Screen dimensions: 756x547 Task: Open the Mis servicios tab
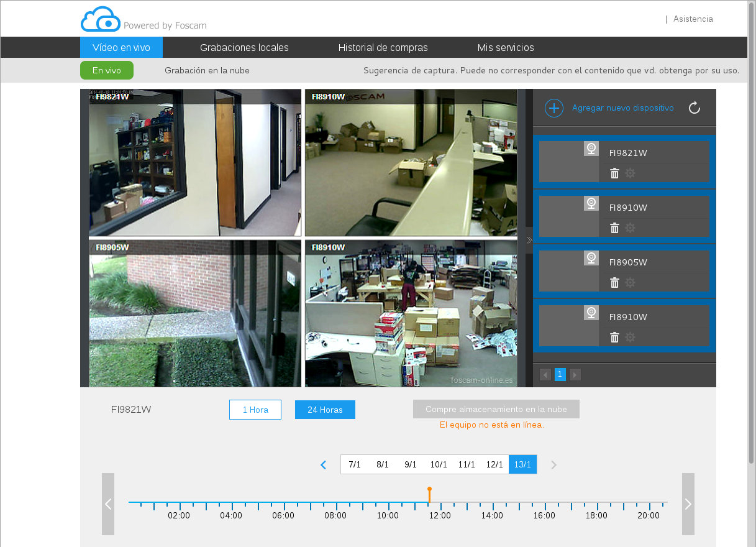(x=506, y=47)
